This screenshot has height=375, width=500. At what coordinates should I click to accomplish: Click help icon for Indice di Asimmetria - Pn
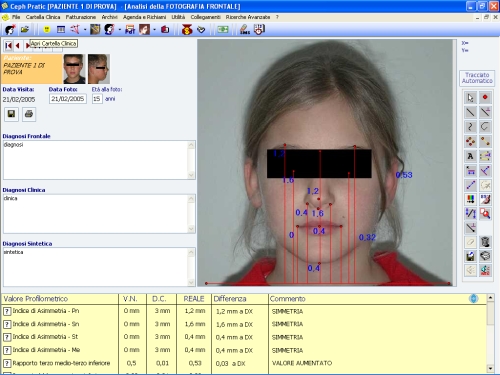click(x=7, y=311)
